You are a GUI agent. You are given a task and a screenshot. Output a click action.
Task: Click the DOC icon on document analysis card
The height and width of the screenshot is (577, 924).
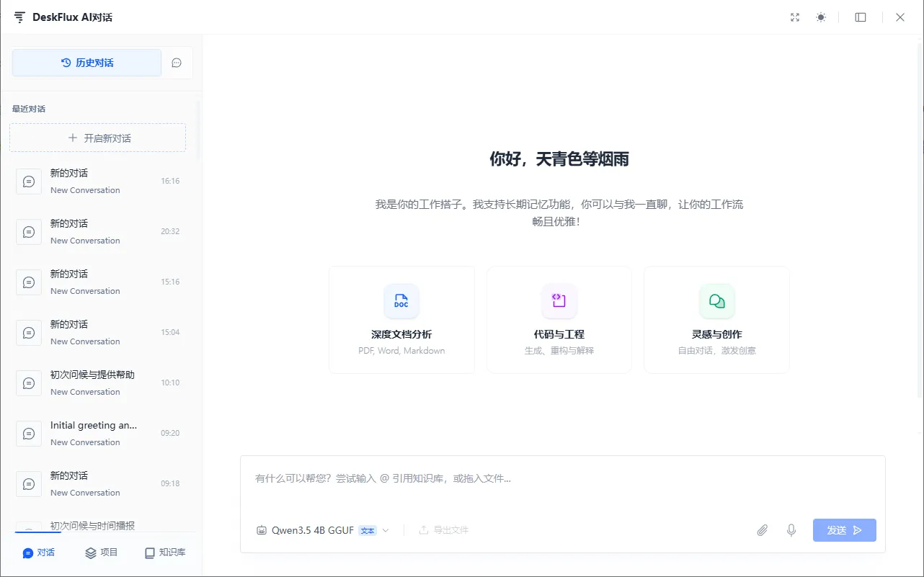pos(401,301)
